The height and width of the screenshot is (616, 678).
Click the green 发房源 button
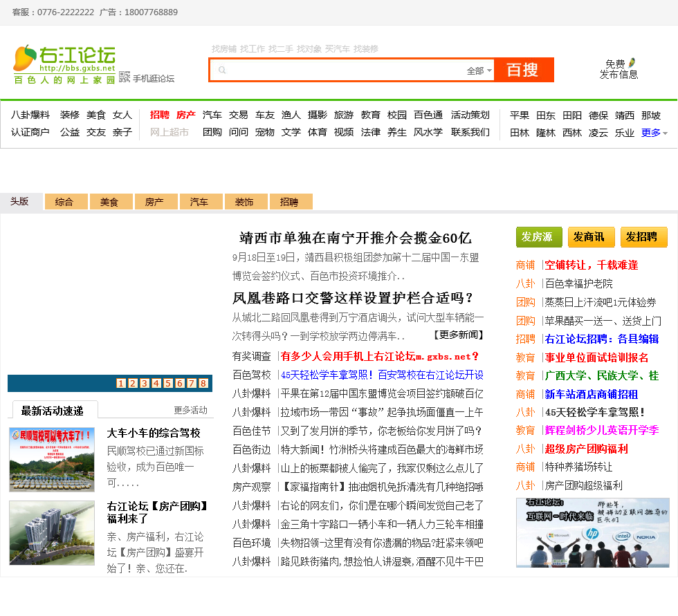coord(539,237)
